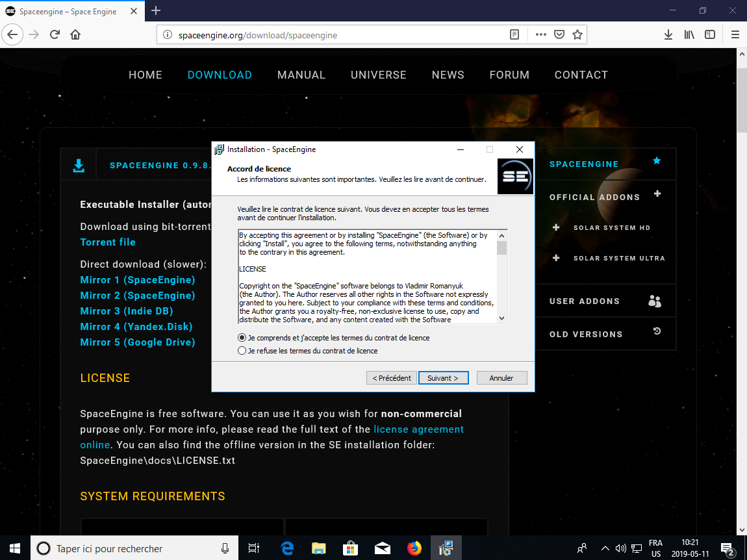
Task: Bookmark this page with star icon
Action: tap(577, 34)
